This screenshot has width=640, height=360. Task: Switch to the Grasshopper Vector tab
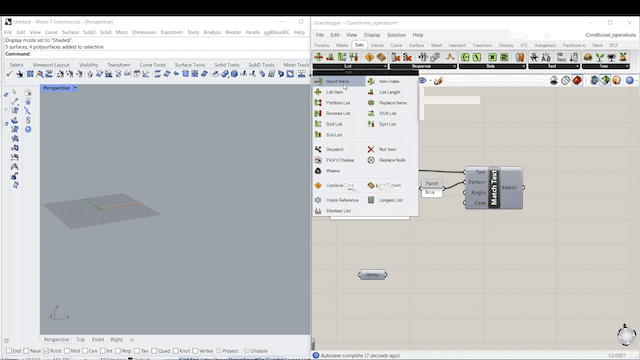[377, 45]
